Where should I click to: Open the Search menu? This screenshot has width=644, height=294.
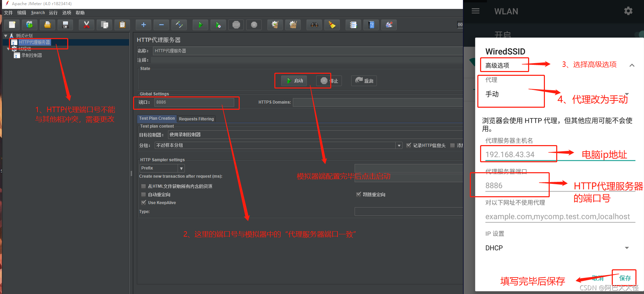point(38,13)
